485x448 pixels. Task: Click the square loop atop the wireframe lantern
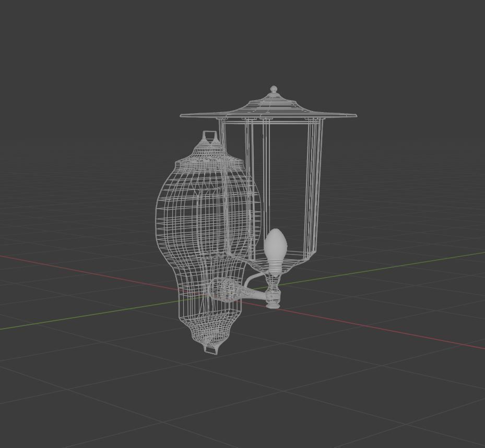(210, 135)
